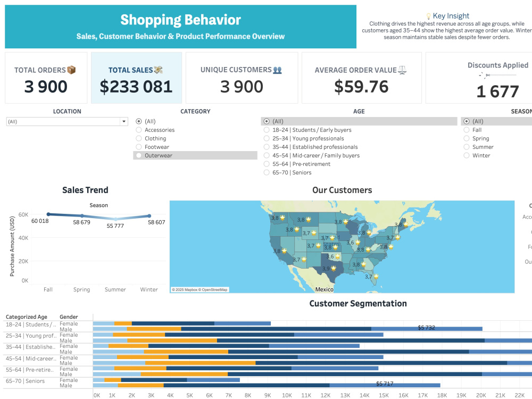Select the Winter data point on Sales Trend
The height and width of the screenshot is (399, 532).
click(149, 216)
